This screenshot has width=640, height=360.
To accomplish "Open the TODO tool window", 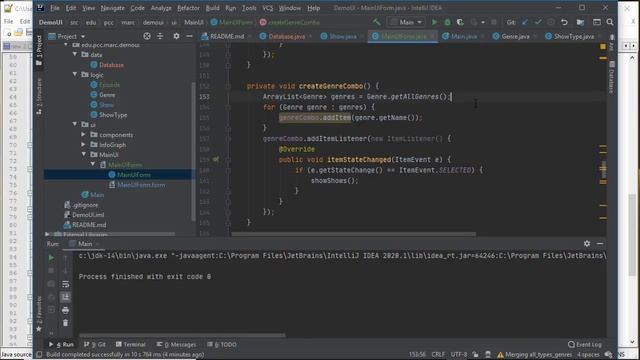I will pyautogui.click(x=222, y=344).
